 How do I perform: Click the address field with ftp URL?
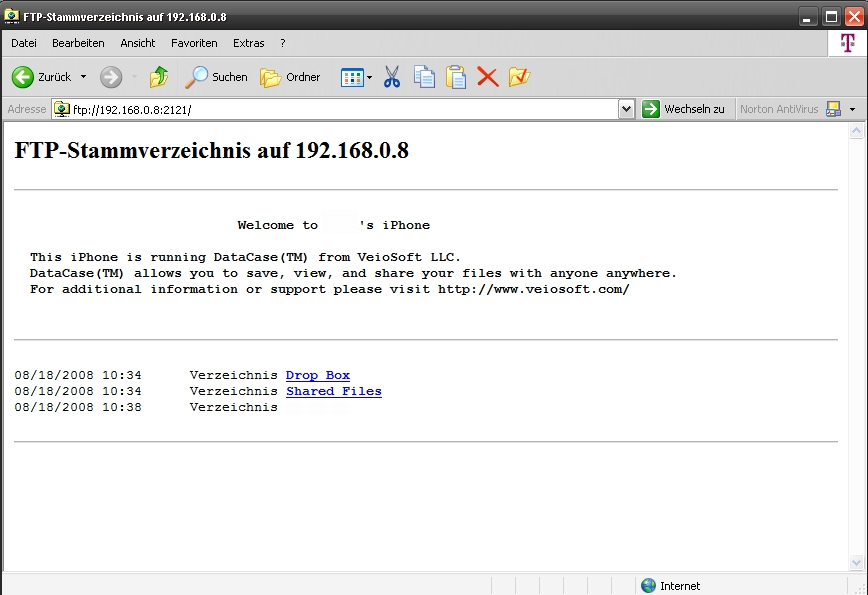(340, 109)
